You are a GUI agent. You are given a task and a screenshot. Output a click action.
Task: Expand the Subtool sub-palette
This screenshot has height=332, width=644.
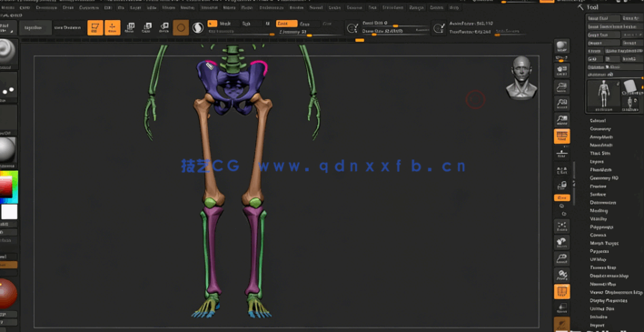(598, 121)
